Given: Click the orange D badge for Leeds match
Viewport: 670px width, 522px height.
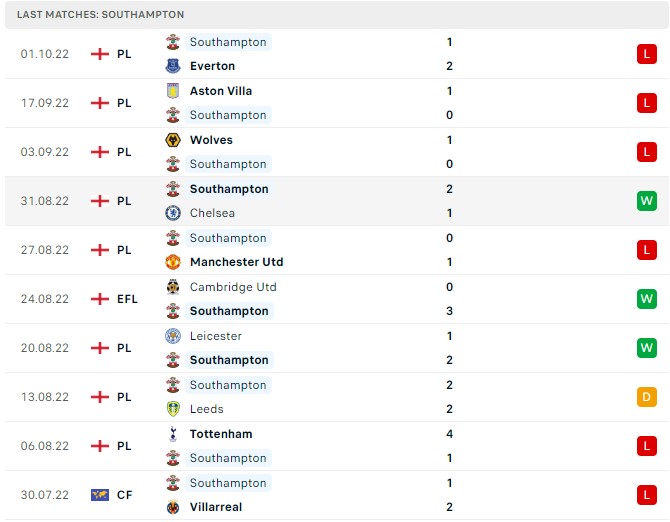Looking at the screenshot, I should pyautogui.click(x=646, y=397).
